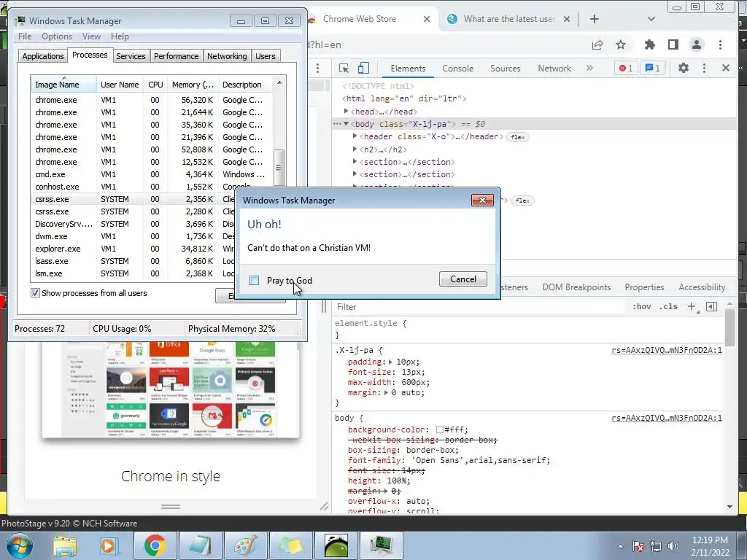Open the DOM Breakpoints pane tab
Image resolution: width=747 pixels, height=560 pixels.
576,287
